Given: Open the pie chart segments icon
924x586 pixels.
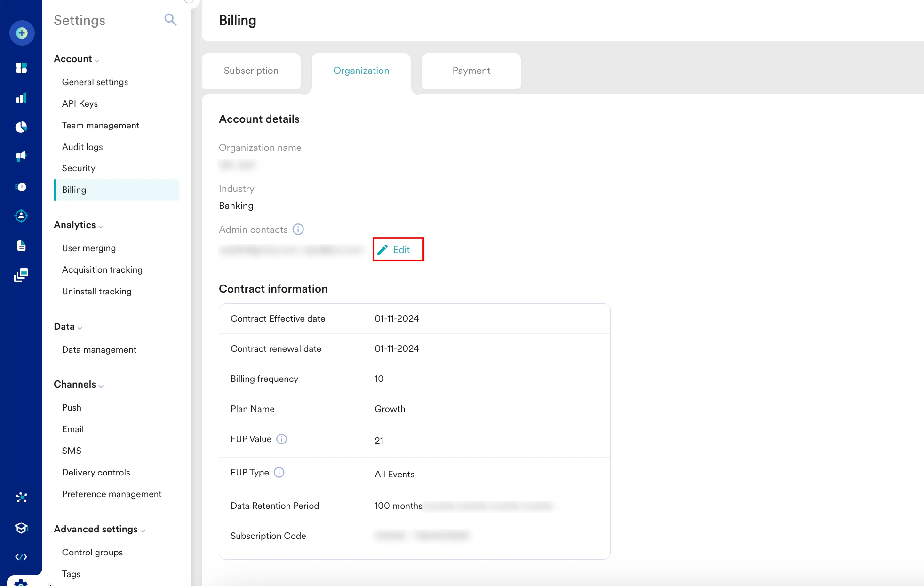Looking at the screenshot, I should (22, 127).
